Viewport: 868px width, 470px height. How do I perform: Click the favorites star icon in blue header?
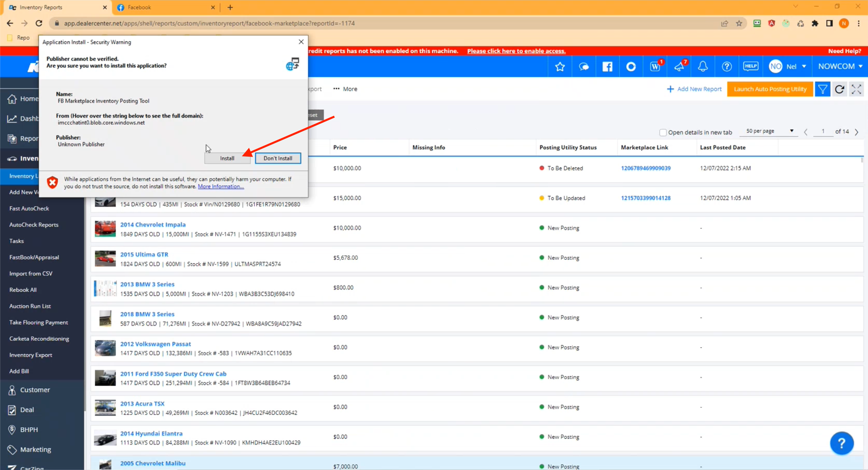click(x=560, y=67)
